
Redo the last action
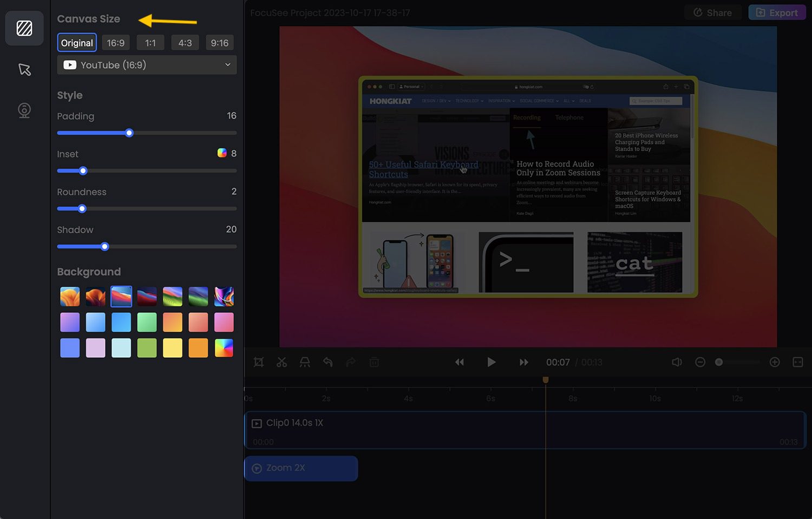tap(351, 362)
